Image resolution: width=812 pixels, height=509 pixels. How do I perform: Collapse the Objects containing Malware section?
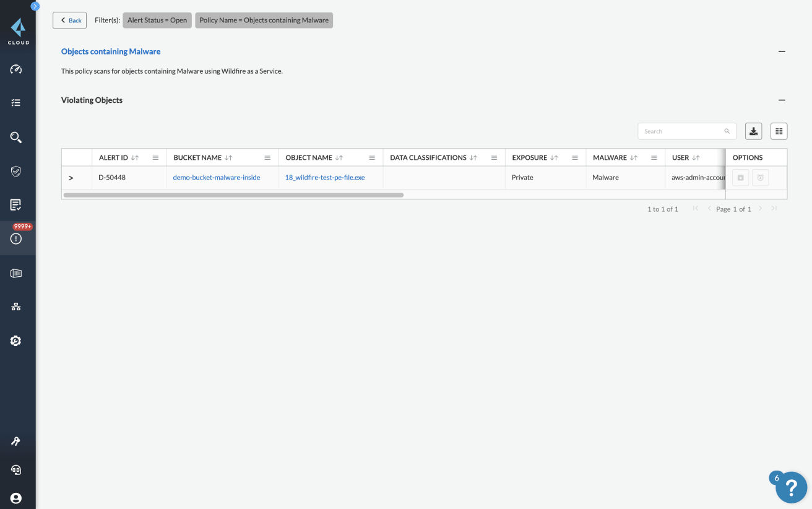point(782,51)
